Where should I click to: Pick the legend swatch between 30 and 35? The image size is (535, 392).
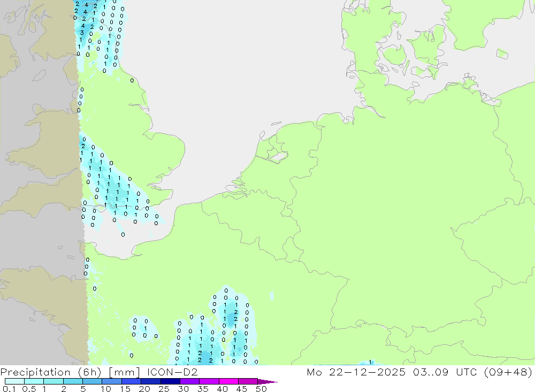pos(190,381)
